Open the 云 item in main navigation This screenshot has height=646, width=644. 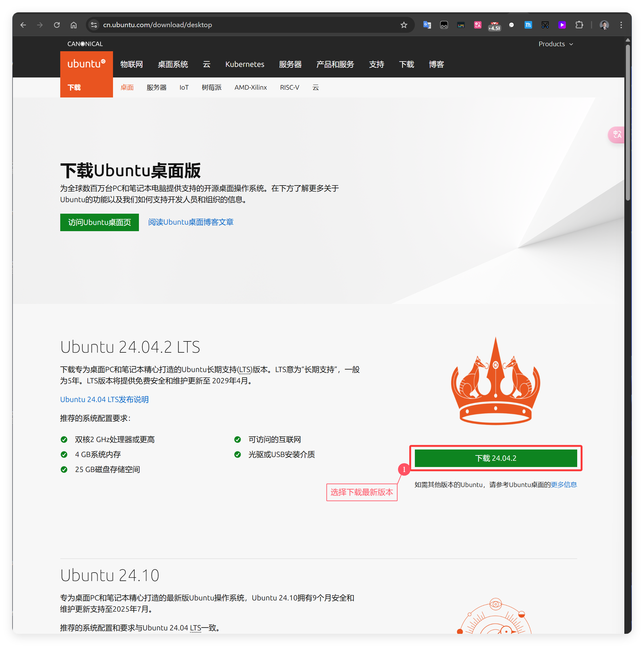[x=207, y=64]
